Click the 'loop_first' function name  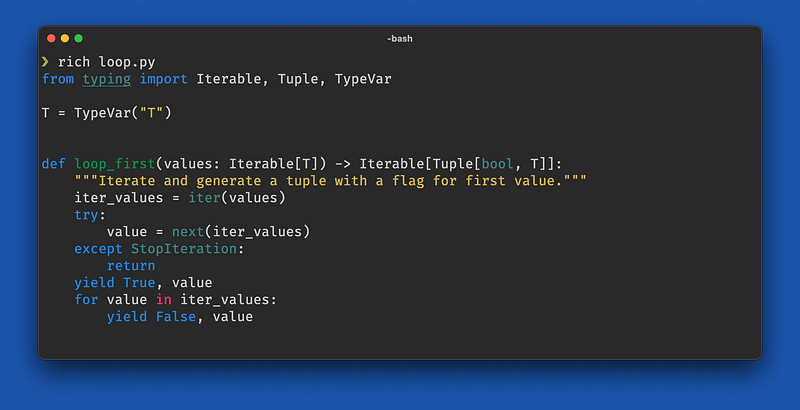[x=115, y=164]
